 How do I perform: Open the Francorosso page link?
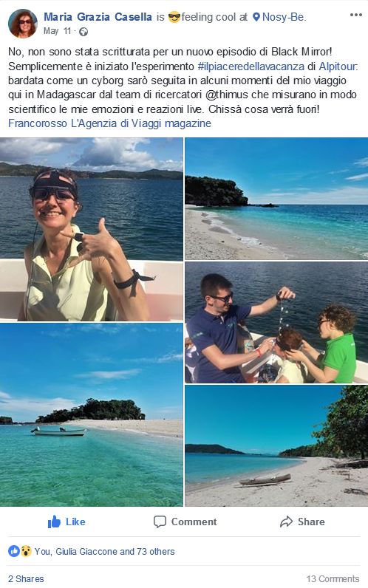(38, 123)
